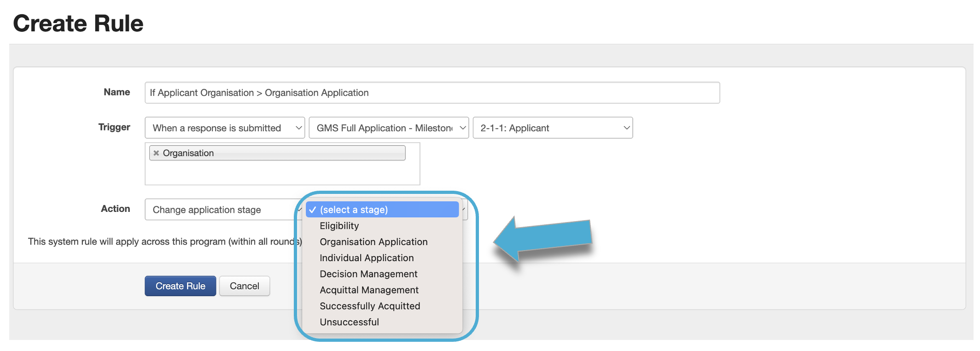980x351 pixels.
Task: Pick Successfully Acquitted in the stage list
Action: click(x=370, y=306)
